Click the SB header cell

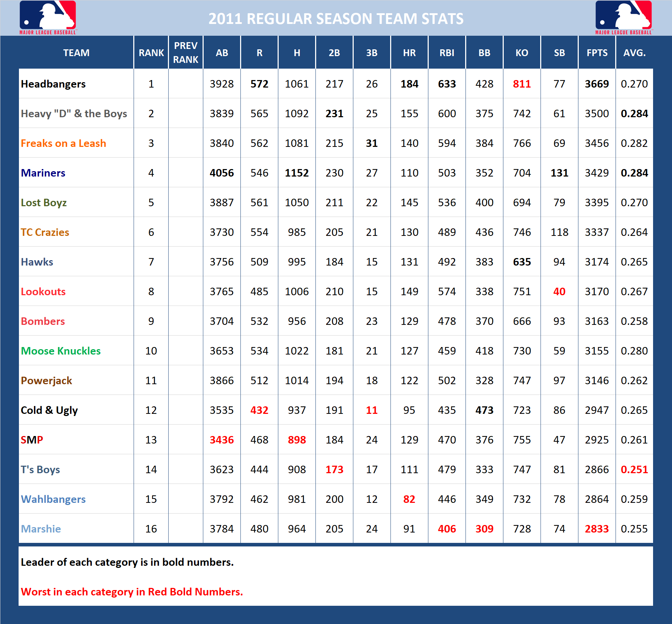[x=559, y=53]
